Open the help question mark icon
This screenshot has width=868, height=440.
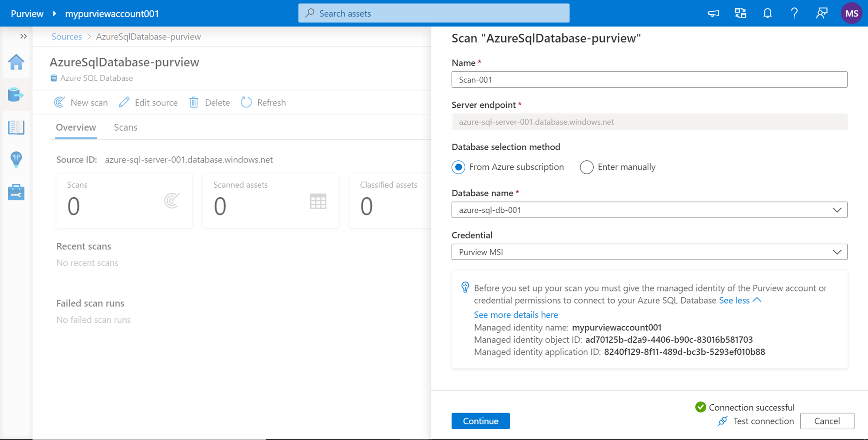tap(794, 13)
